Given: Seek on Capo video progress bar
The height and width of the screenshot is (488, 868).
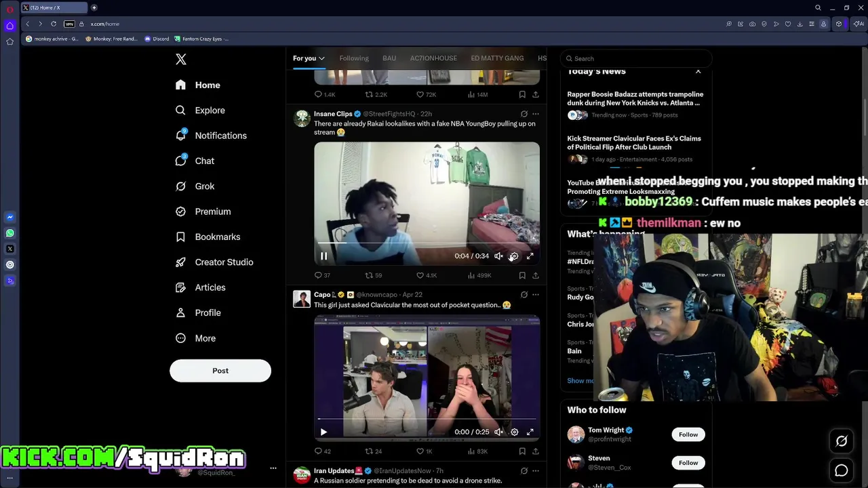Looking at the screenshot, I should point(427,419).
